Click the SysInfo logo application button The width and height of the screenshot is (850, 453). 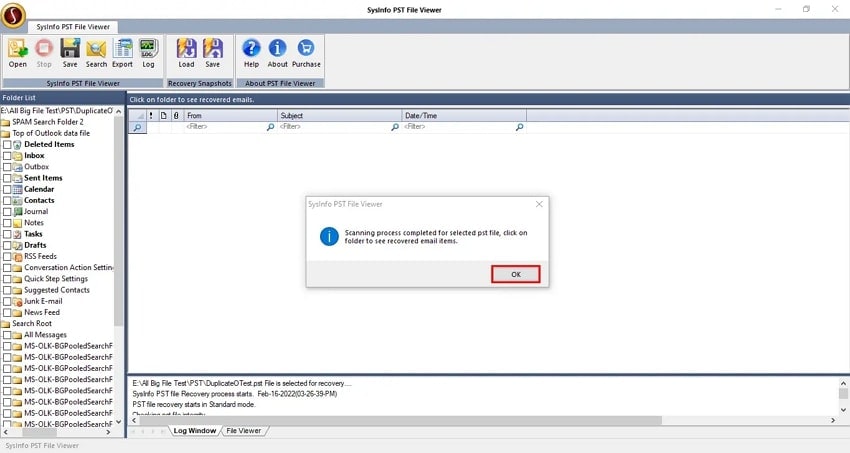click(14, 15)
